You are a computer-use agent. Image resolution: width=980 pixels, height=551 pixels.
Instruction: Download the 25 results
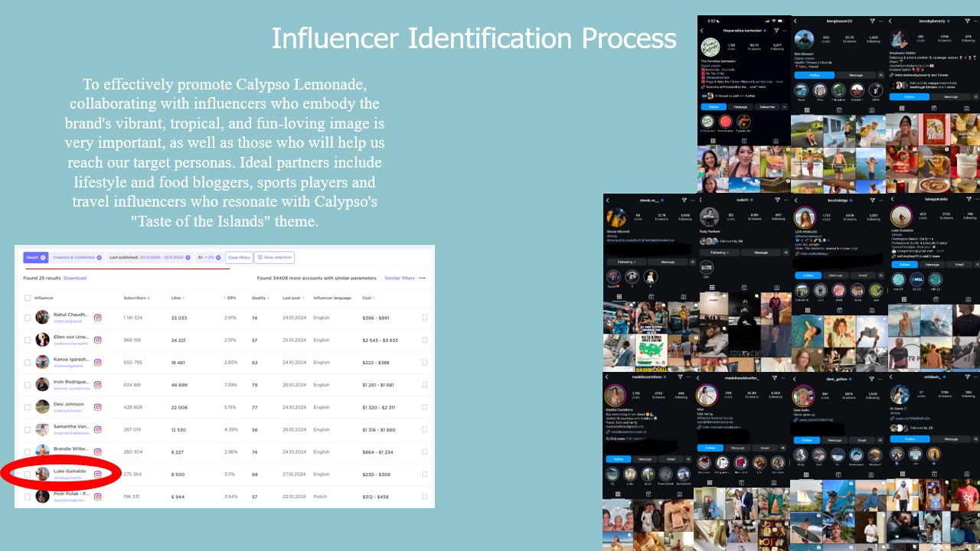(x=75, y=278)
